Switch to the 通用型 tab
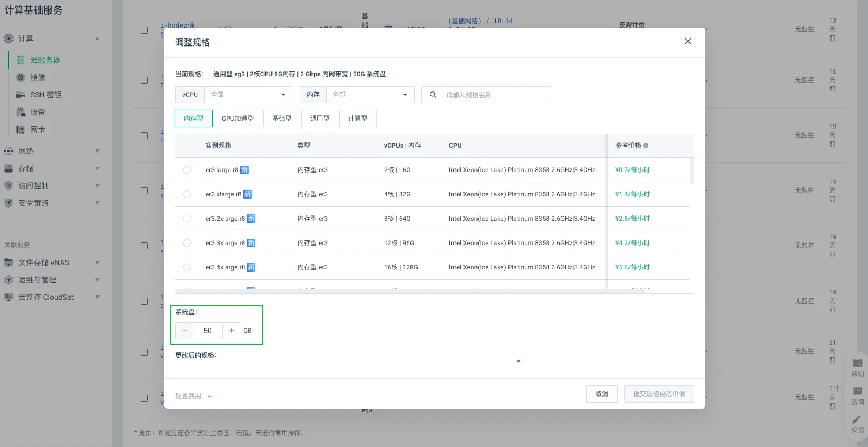Viewport: 868px width, 447px height. point(320,119)
